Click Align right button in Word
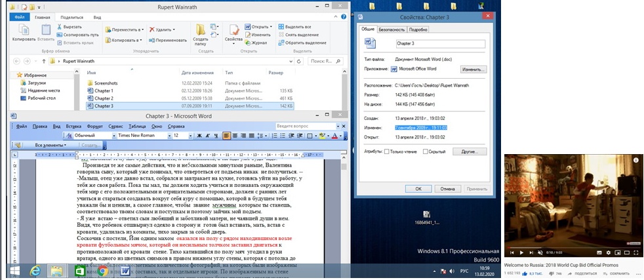The width and height of the screenshot is (644, 280). pos(243,136)
